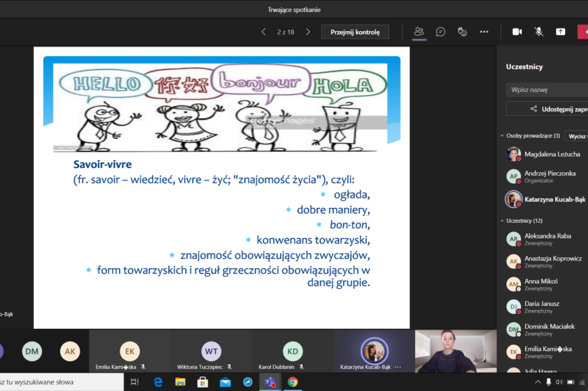Click the Trwające spotkanie window title
588x391 pixels.
[294, 9]
